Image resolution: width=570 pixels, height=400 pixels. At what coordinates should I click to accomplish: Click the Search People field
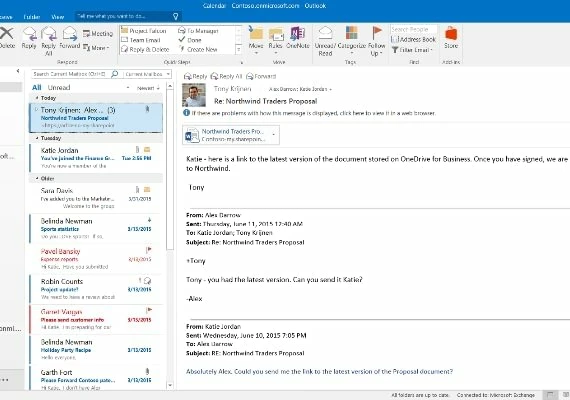(x=414, y=29)
